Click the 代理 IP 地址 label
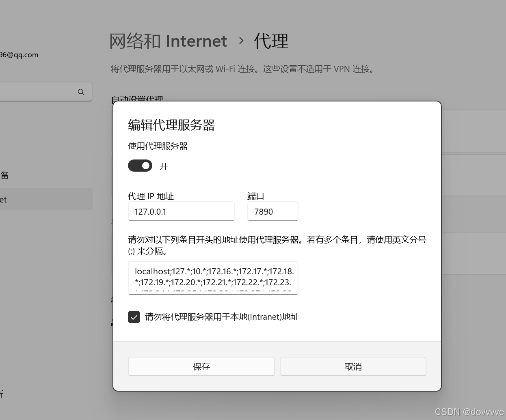This screenshot has width=506, height=420. (151, 196)
